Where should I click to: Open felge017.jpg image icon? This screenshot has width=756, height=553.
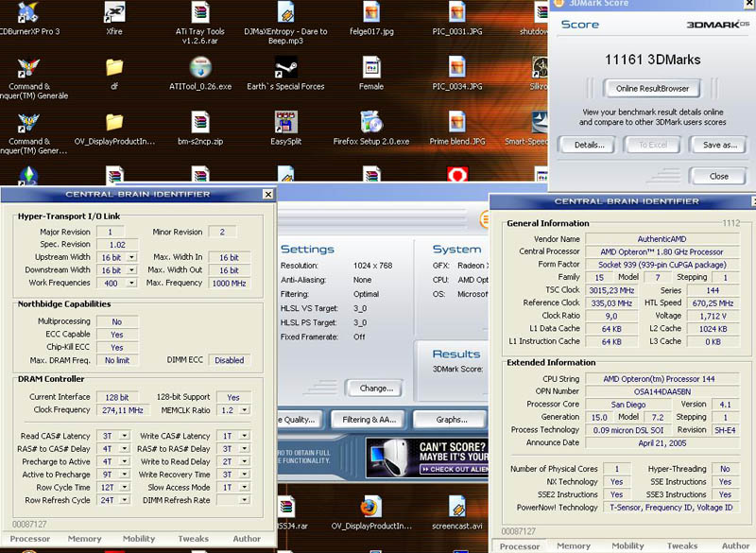(371, 18)
